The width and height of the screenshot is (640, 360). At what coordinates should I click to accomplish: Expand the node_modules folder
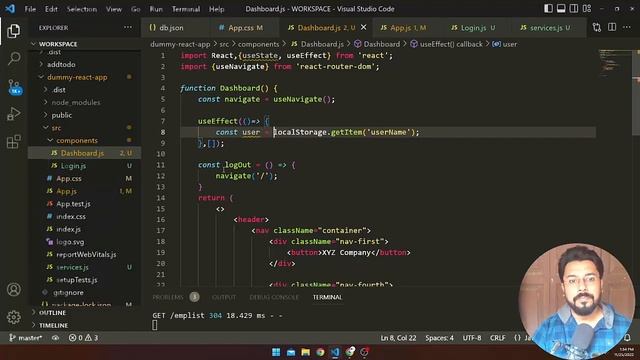point(76,102)
